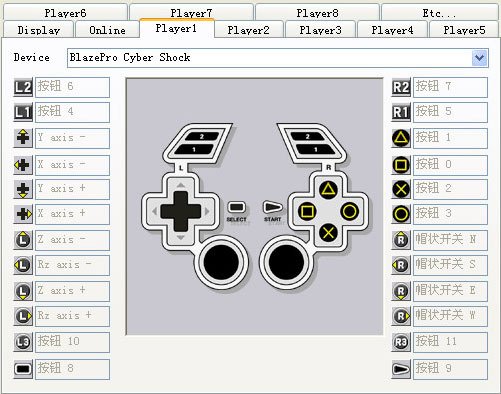Open the Etc... tab
This screenshot has height=394, width=501.
pyautogui.click(x=439, y=13)
